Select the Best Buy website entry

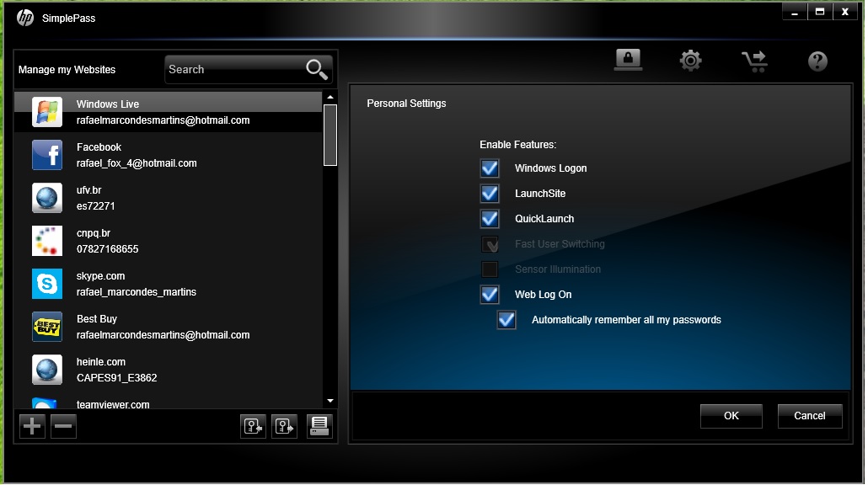168,327
